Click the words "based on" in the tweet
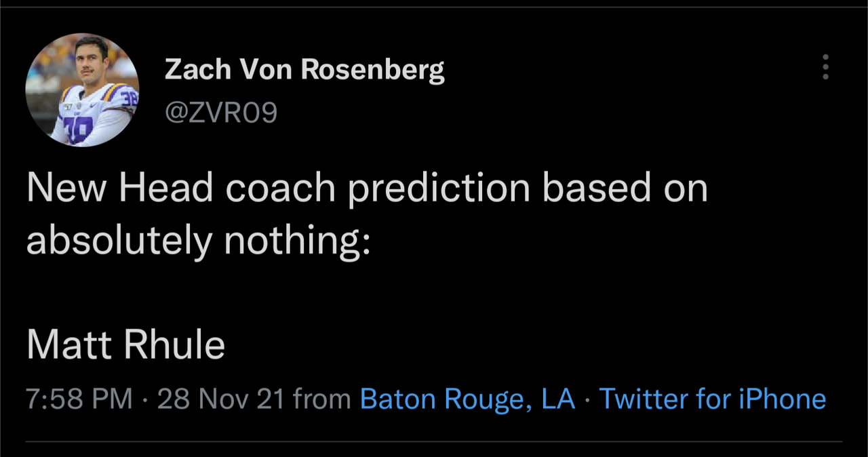The image size is (868, 457). coord(625,188)
